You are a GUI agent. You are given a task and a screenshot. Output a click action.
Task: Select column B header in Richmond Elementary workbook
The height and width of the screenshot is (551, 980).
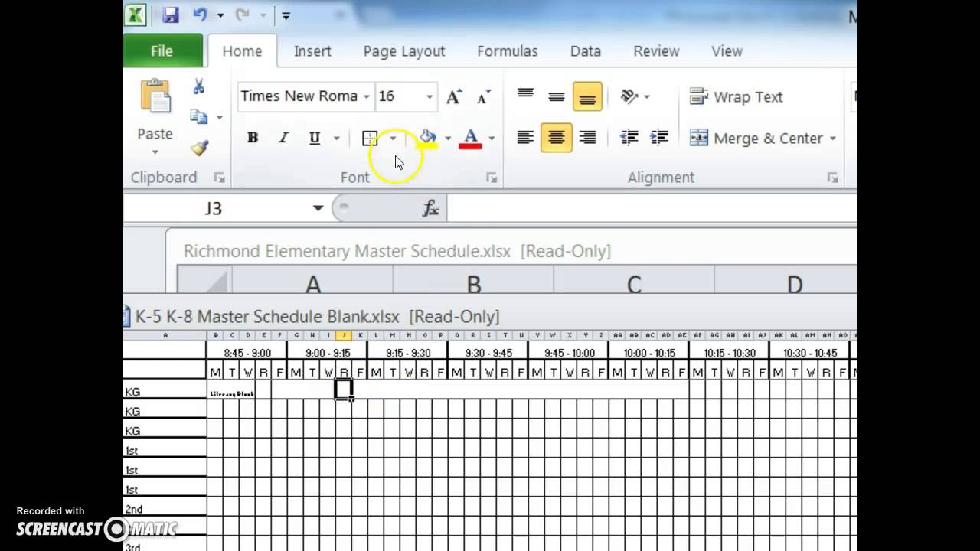tap(473, 280)
